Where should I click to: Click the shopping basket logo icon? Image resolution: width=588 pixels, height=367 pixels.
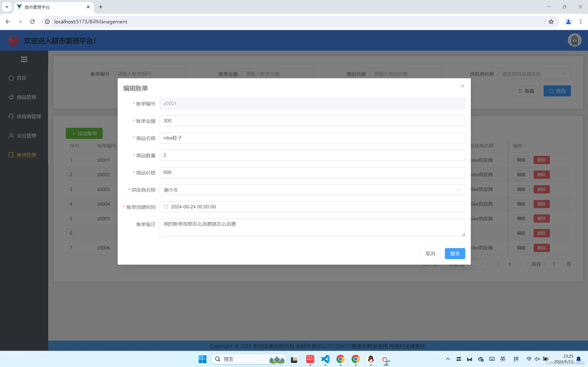(x=14, y=41)
